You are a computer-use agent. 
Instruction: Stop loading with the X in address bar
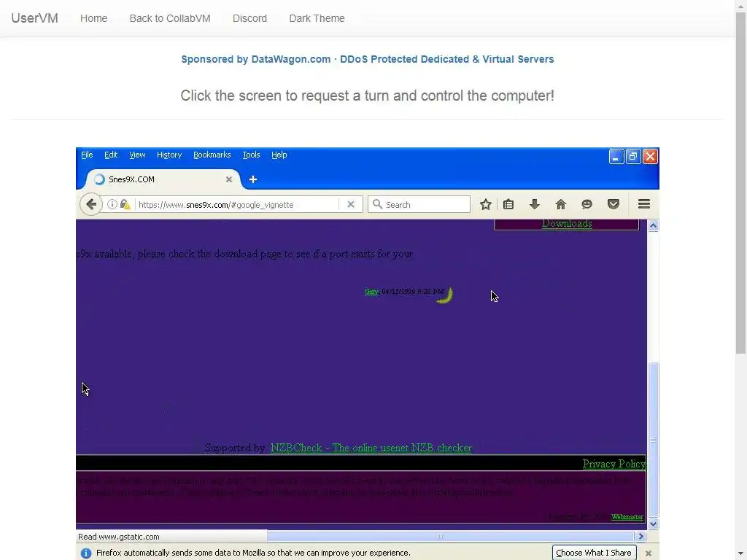351,204
